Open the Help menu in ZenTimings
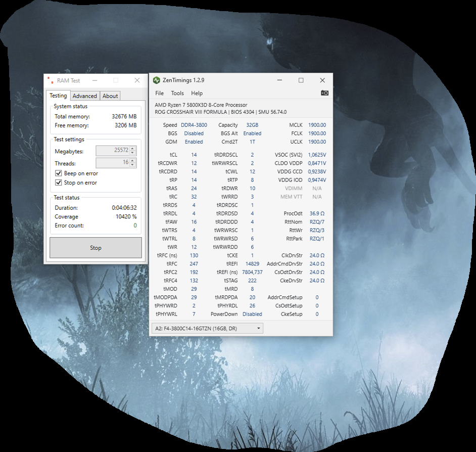The width and height of the screenshot is (476, 452). coord(197,93)
